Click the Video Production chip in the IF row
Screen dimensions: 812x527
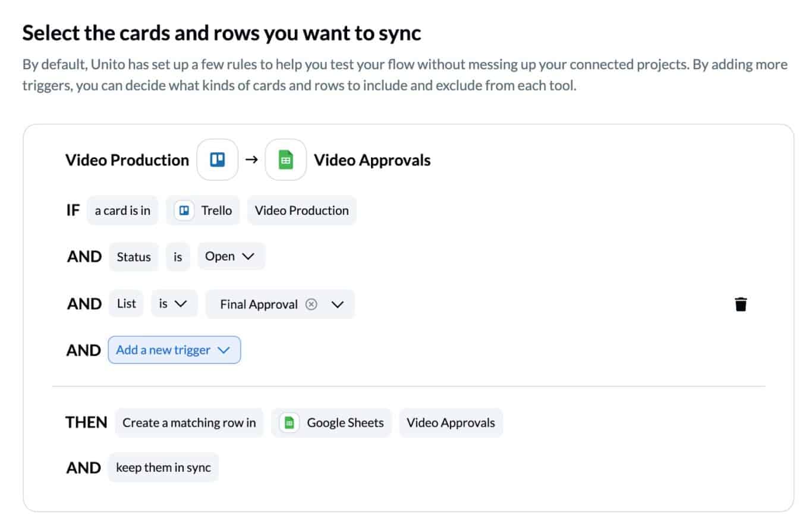(302, 211)
